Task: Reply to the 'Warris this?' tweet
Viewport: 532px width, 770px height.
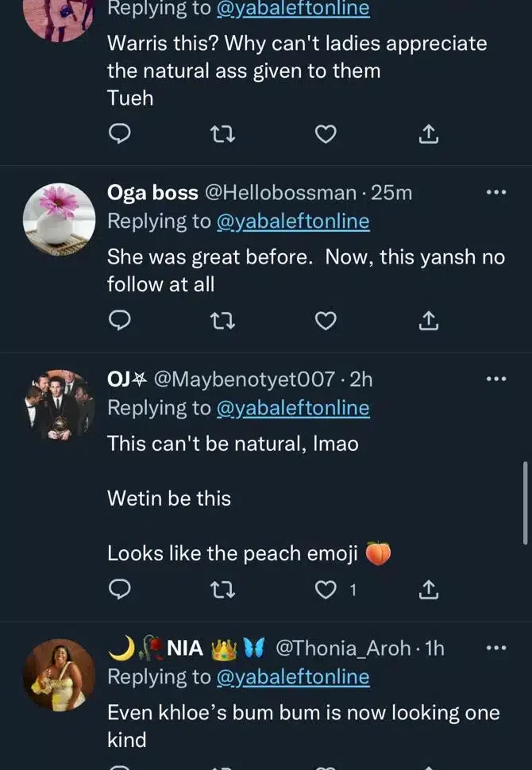Action: point(119,135)
